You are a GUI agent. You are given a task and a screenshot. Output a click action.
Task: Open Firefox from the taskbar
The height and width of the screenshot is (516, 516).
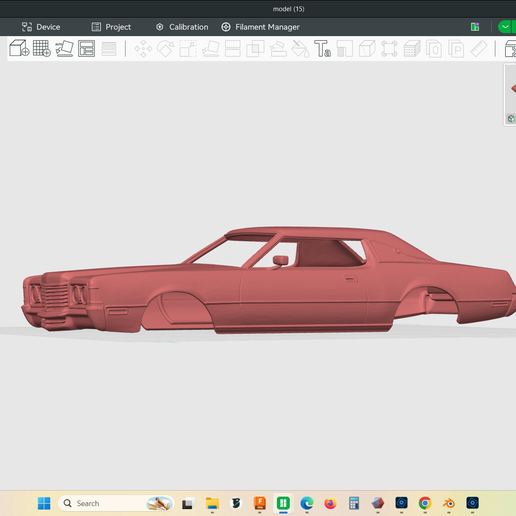tap(330, 503)
